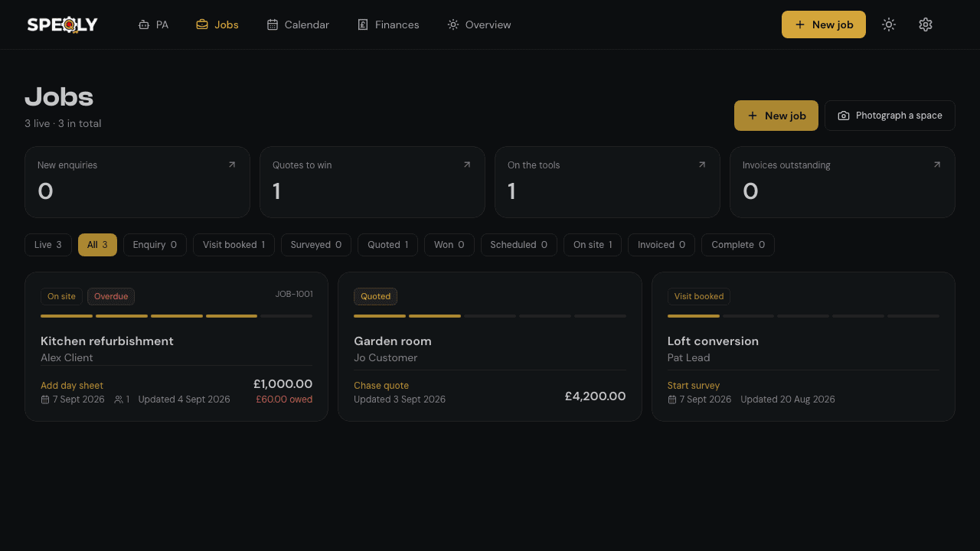Click the camera icon in Photograph a space
The image size is (980, 551).
point(844,116)
